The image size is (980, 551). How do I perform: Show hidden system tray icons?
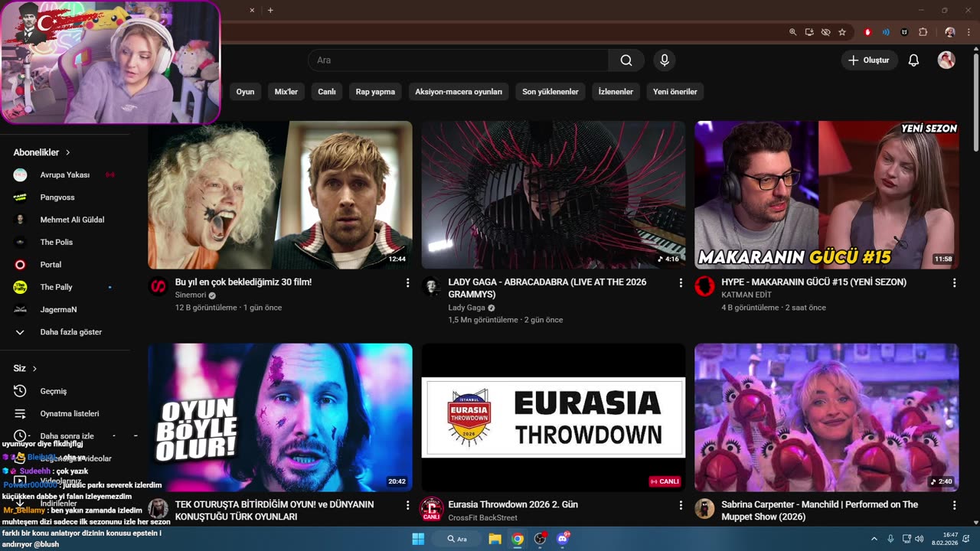(874, 539)
